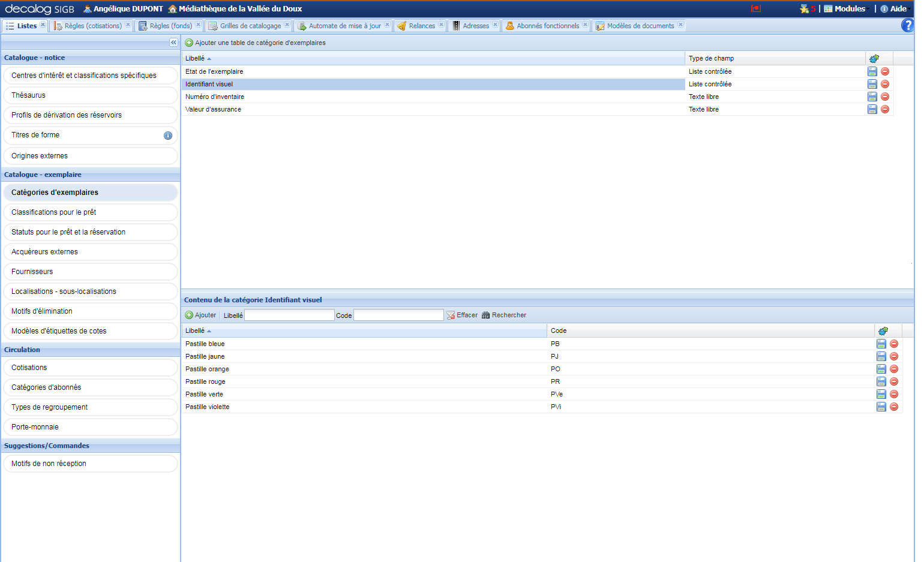Image resolution: width=924 pixels, height=562 pixels.
Task: Launch a search via the Rechercher binoculars
Action: click(x=505, y=315)
